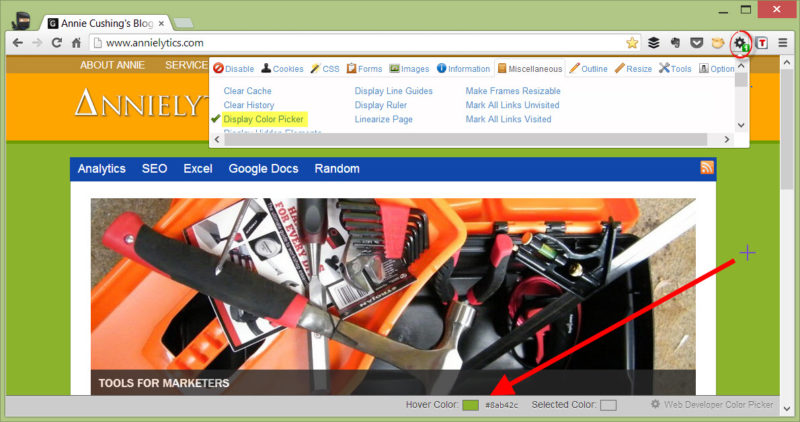Click the Web Developer gear extension icon
This screenshot has width=800, height=422.
(x=741, y=43)
